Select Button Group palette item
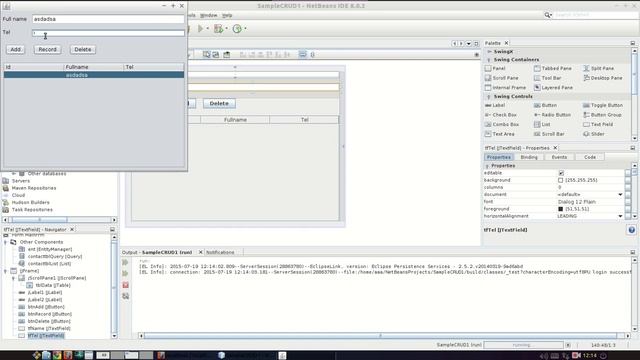This screenshot has width=640, height=360. (602, 115)
